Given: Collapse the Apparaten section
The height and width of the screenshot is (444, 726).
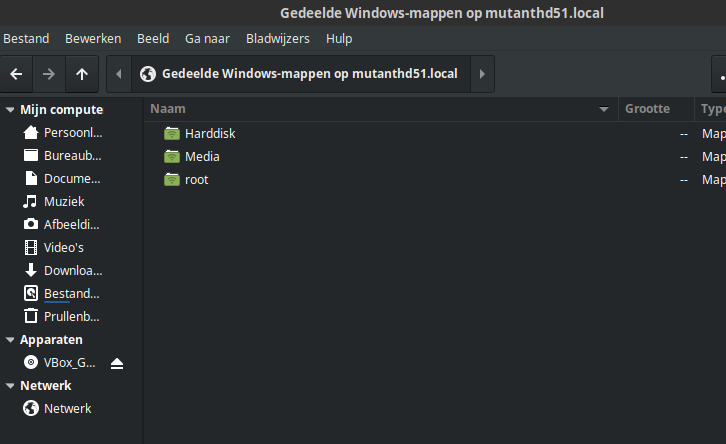Looking at the screenshot, I should coord(10,340).
